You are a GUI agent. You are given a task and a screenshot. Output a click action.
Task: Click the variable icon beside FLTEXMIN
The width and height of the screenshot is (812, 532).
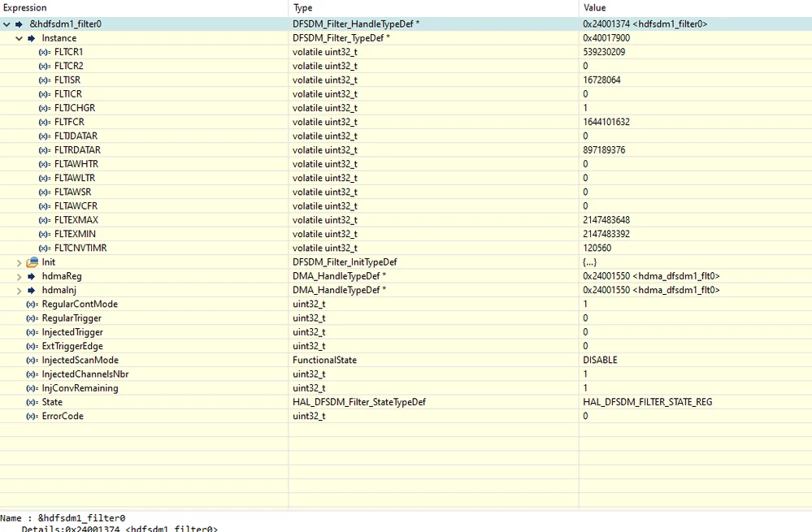tap(45, 234)
